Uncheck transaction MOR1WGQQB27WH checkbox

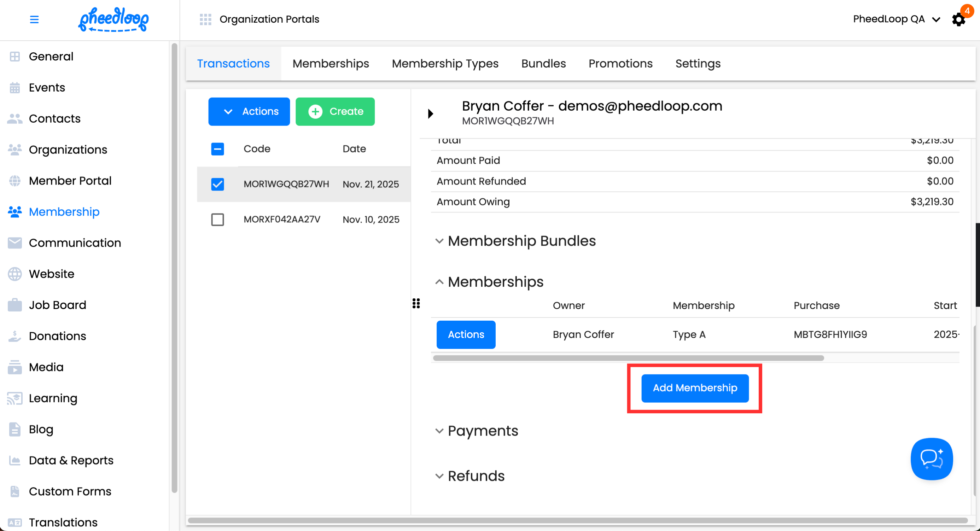[x=218, y=184]
